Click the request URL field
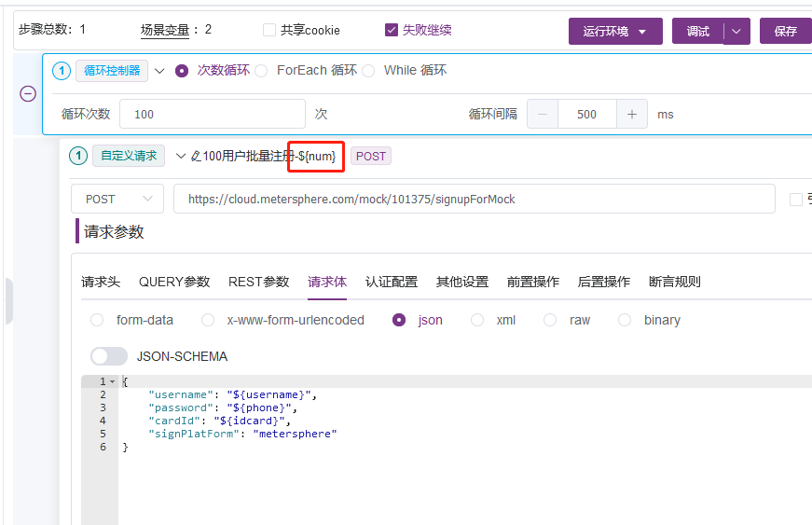Viewport: 812px width, 525px height. point(474,199)
